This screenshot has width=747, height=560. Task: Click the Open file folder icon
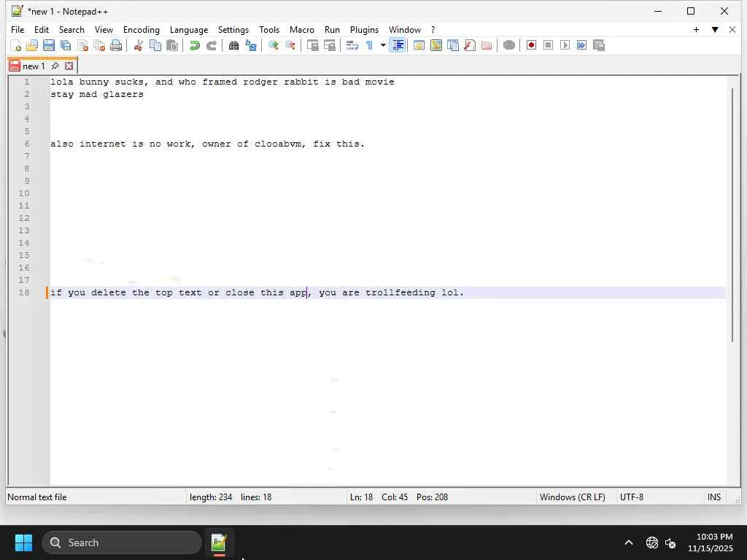(x=32, y=45)
